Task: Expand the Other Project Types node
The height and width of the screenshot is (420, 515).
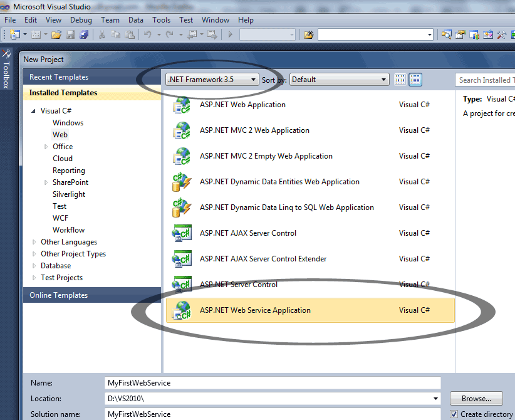Action: (34, 254)
